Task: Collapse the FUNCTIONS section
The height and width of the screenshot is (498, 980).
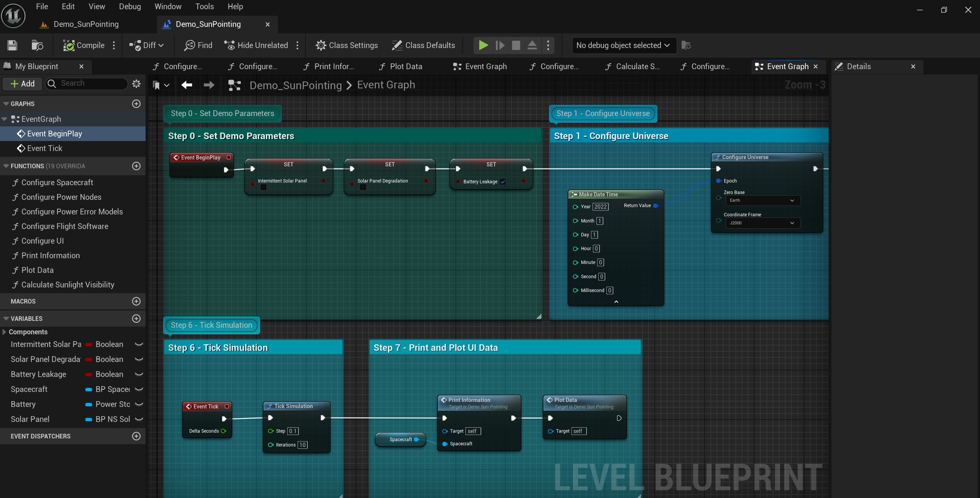Action: pyautogui.click(x=6, y=166)
